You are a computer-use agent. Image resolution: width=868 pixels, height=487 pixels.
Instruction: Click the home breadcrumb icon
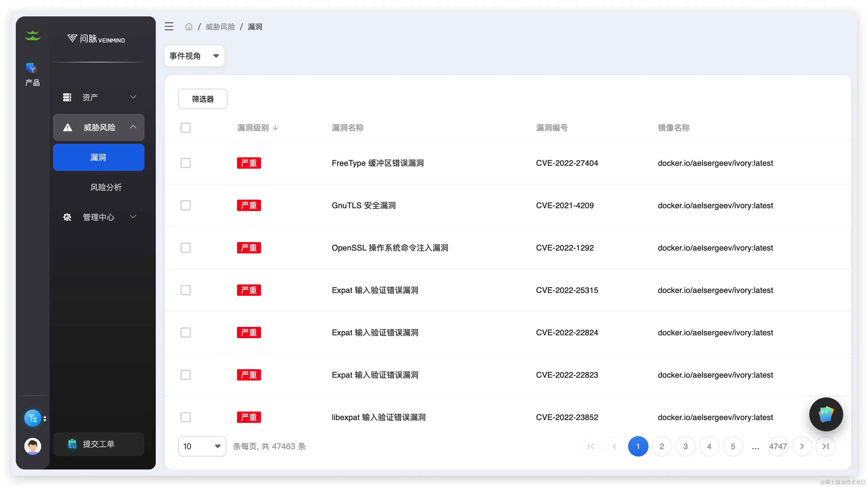[x=189, y=26]
